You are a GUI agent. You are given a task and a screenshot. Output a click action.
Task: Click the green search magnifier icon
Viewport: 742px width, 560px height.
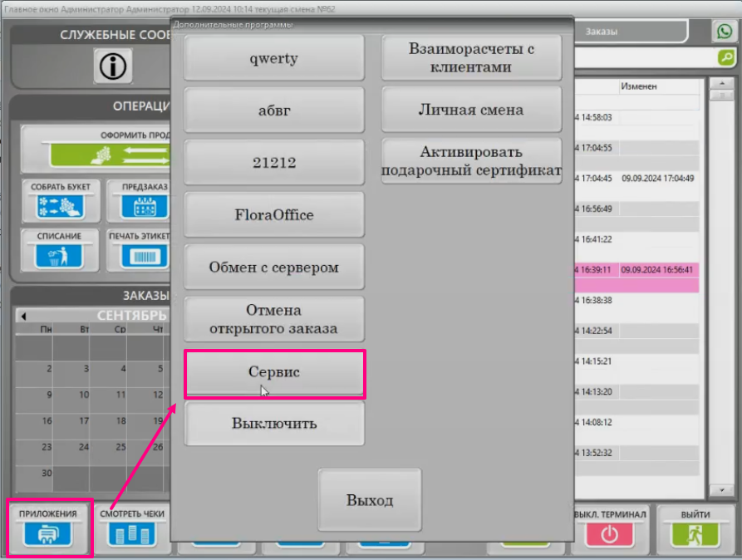tap(726, 58)
